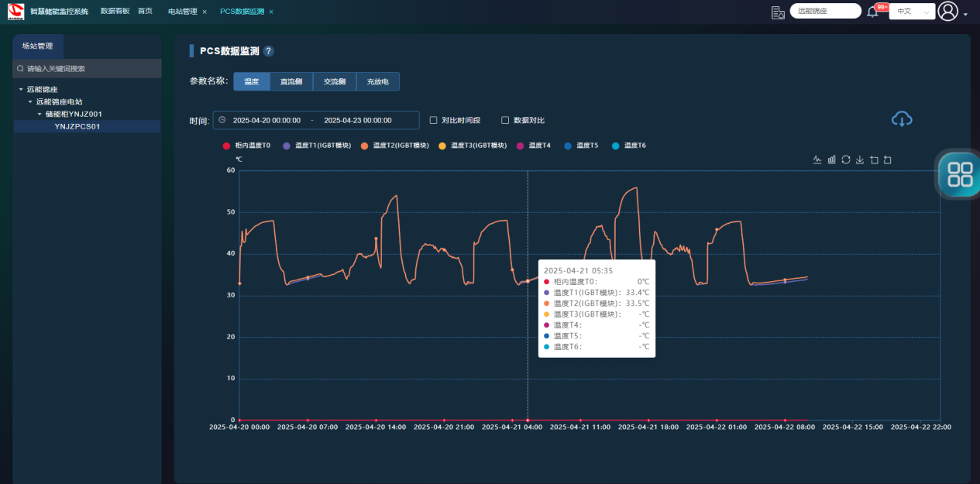Select the 充放电 parameter button
This screenshot has height=484, width=980.
tap(378, 81)
